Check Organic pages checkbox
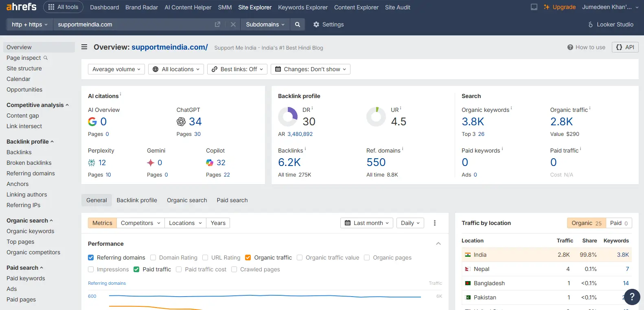 pos(367,258)
